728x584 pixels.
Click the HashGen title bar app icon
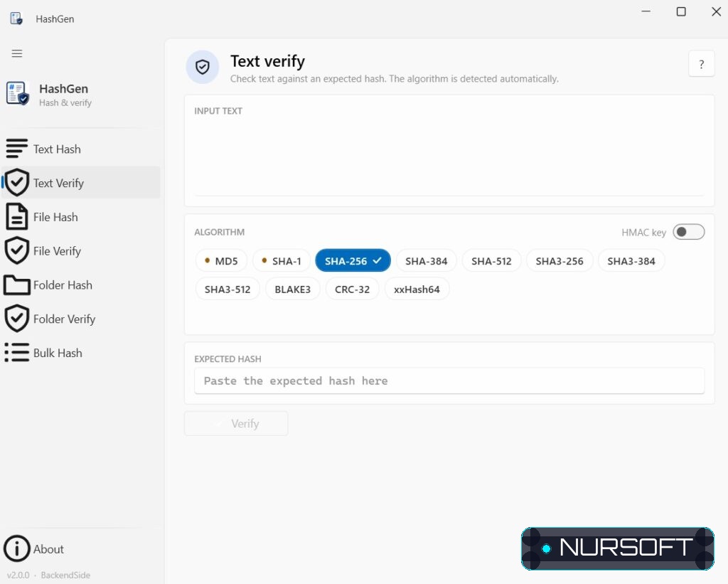(x=16, y=18)
